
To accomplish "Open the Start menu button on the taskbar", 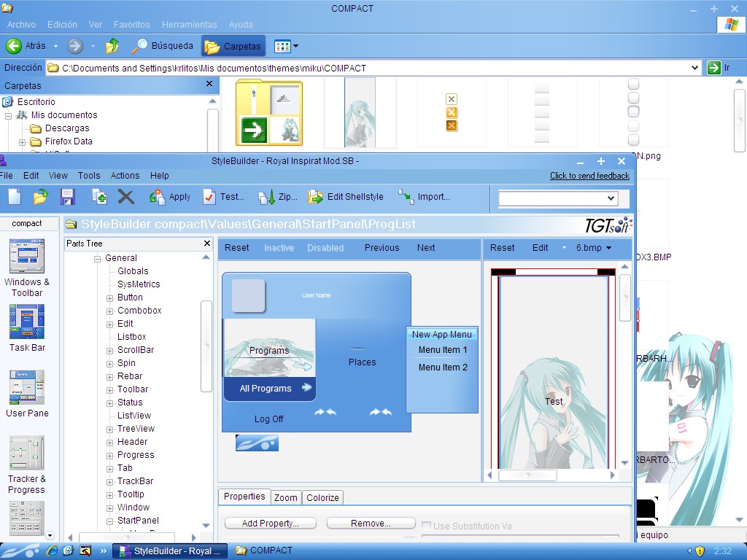I will point(20,551).
